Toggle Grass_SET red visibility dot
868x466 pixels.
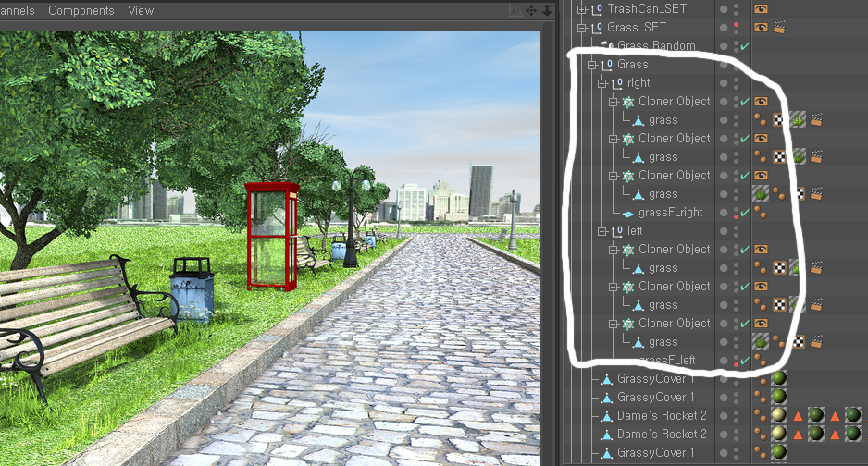click(x=737, y=25)
